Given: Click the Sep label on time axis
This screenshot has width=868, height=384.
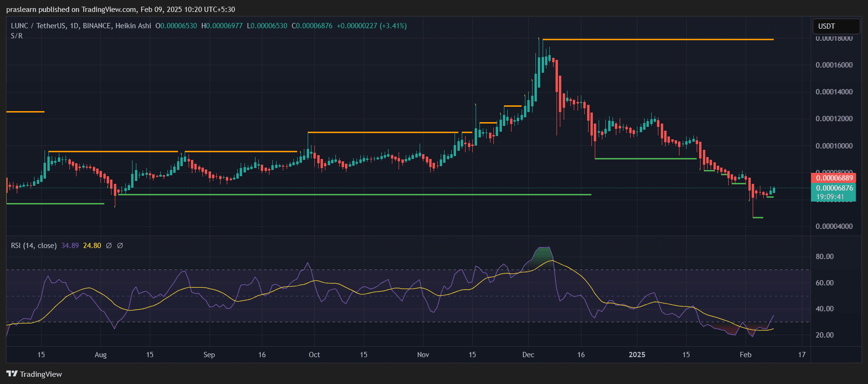Looking at the screenshot, I should point(209,355).
